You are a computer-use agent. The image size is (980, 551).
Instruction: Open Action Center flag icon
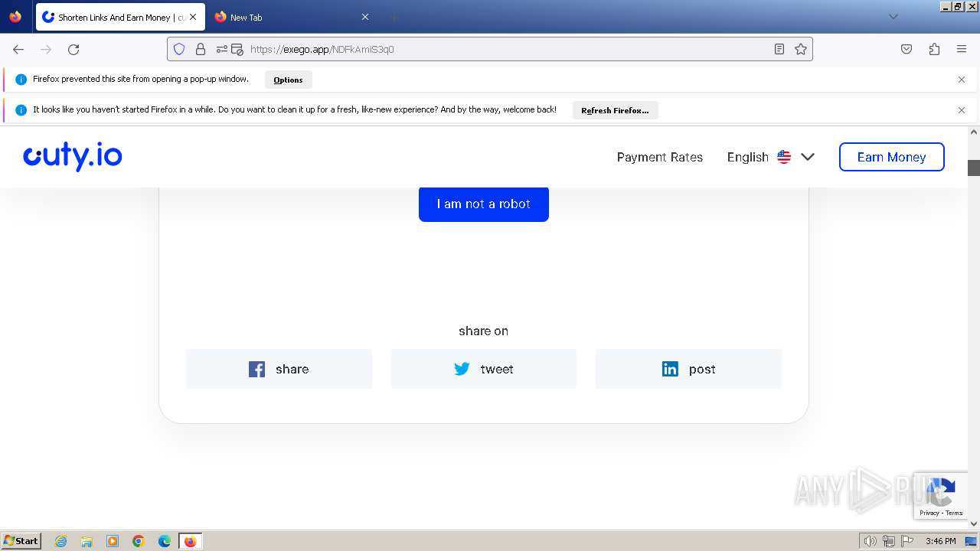tap(907, 541)
